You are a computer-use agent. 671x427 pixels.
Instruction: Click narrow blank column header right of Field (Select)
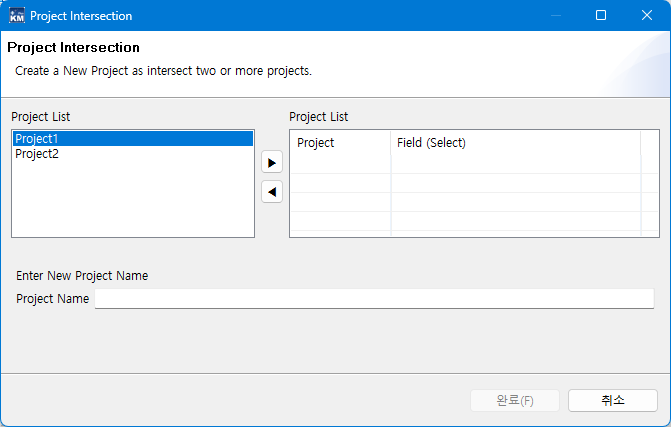649,143
